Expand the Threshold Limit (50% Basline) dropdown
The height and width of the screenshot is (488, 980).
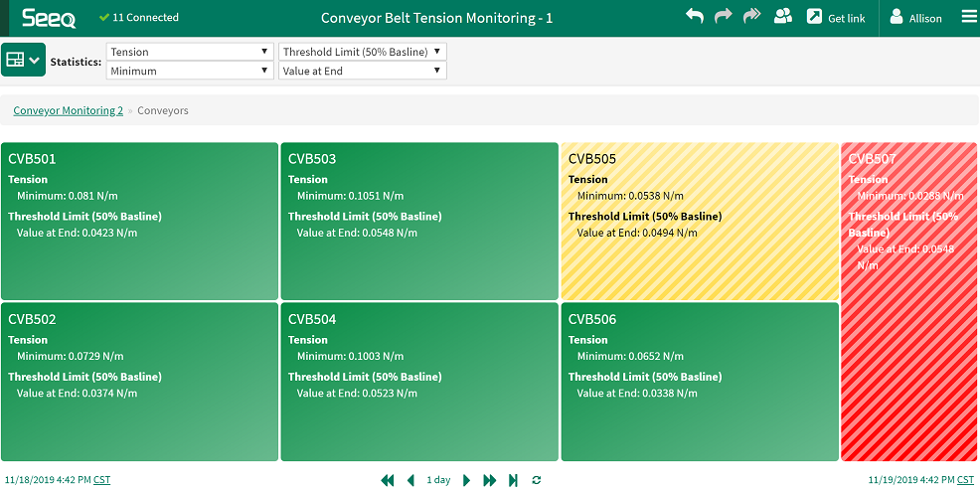coord(363,52)
